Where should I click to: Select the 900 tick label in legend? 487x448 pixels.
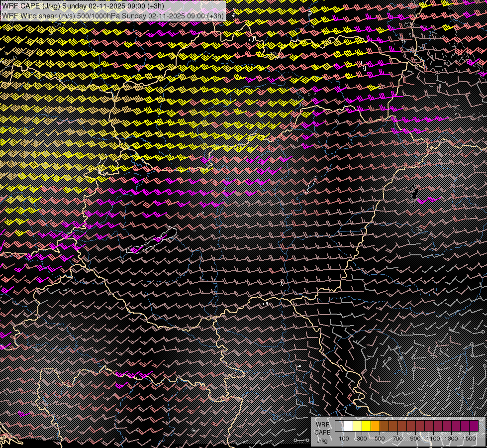tap(415, 439)
